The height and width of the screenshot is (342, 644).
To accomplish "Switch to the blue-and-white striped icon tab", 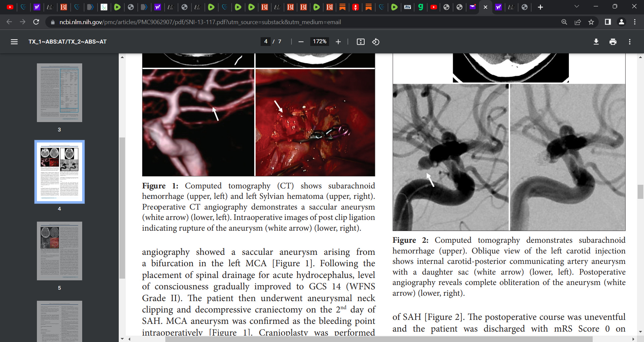I will [x=408, y=7].
